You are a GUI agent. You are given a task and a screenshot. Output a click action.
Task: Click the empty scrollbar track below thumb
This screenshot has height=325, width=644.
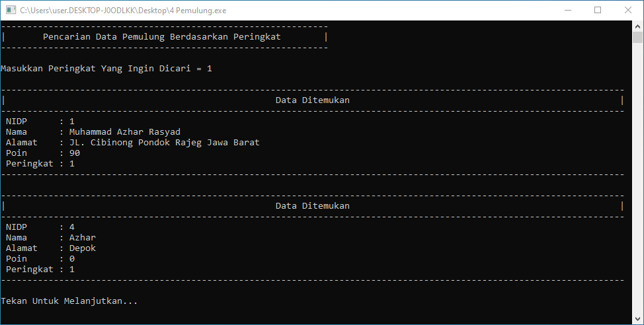(x=637, y=178)
